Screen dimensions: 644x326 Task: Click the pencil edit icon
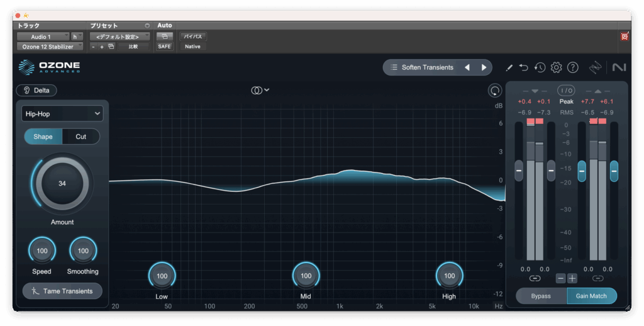click(509, 67)
